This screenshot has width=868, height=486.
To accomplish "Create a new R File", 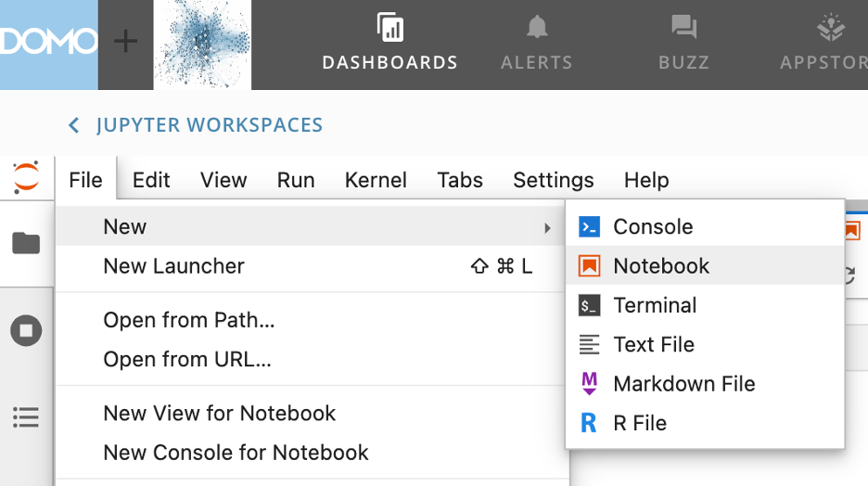I will tap(705, 423).
